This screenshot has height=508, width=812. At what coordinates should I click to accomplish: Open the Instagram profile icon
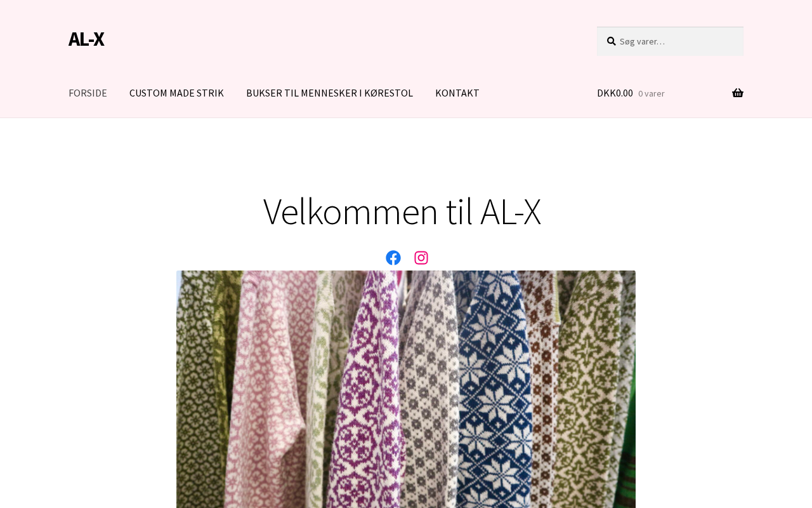pyautogui.click(x=421, y=258)
